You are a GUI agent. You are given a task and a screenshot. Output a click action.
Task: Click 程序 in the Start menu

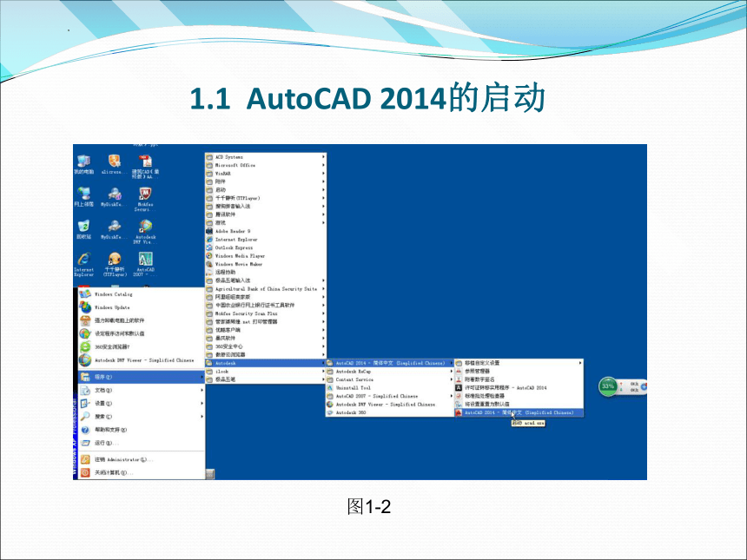(142, 377)
